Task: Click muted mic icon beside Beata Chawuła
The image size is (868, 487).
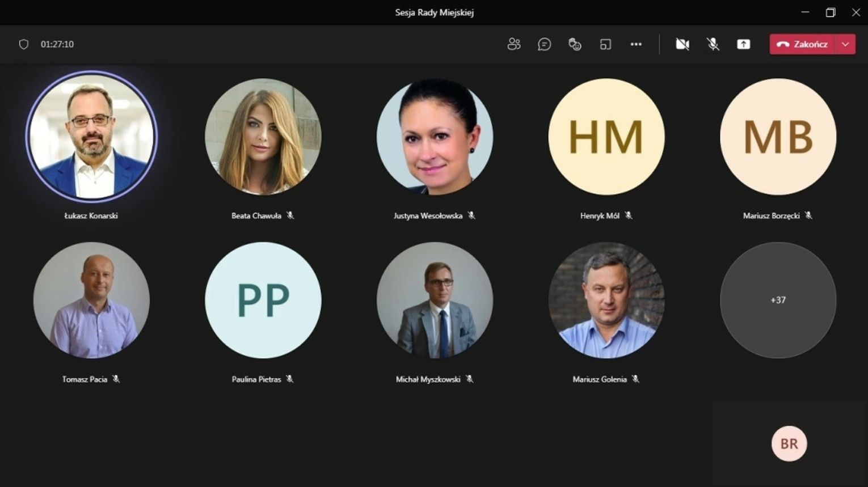Action: click(290, 215)
